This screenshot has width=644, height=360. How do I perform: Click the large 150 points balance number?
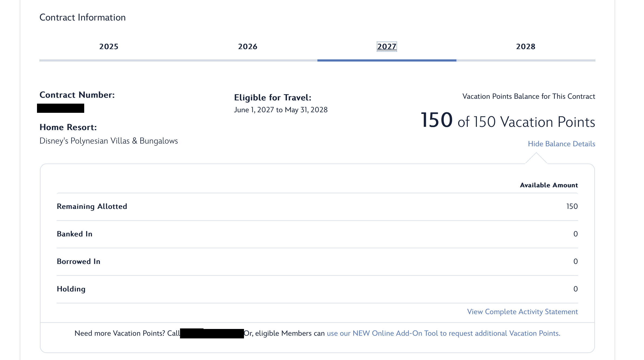436,120
